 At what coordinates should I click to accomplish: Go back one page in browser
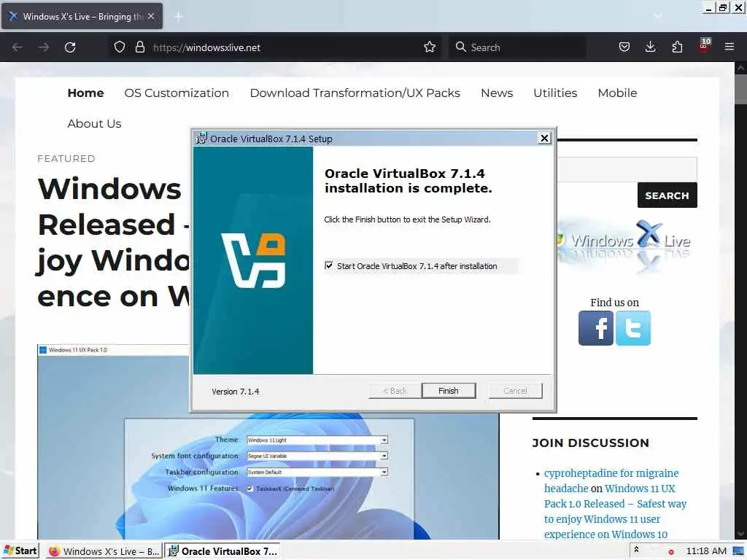[x=18, y=47]
